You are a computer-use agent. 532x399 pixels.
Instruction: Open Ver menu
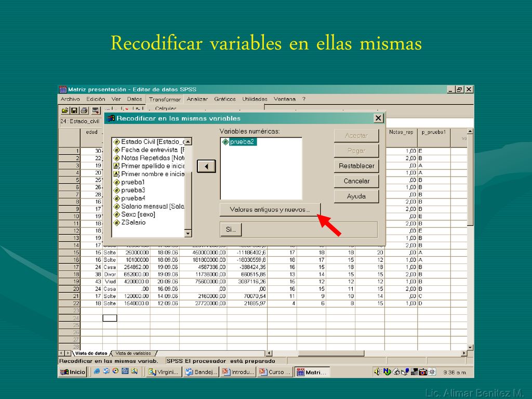(116, 99)
